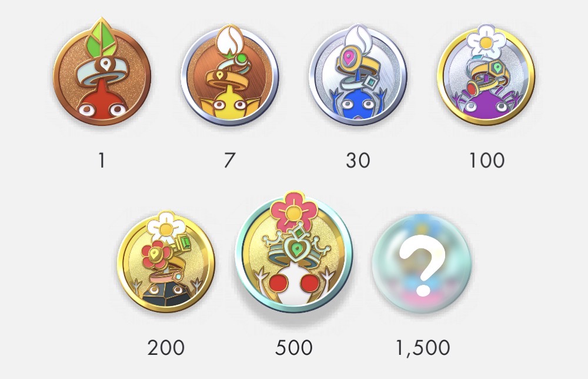This screenshot has width=588, height=379.
Task: Click the white flower on 100 badge
Action: point(486,41)
